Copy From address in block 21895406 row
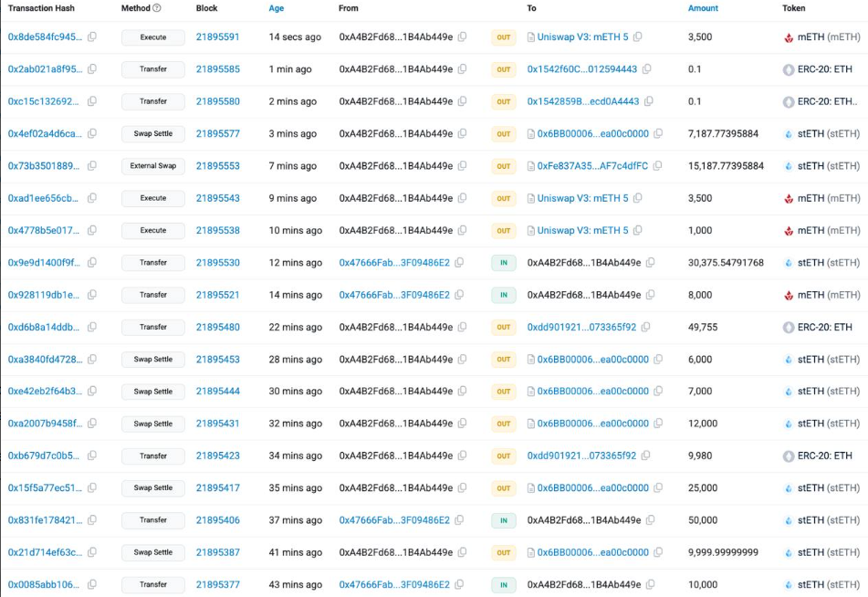This screenshot has width=868, height=597. coord(459,519)
